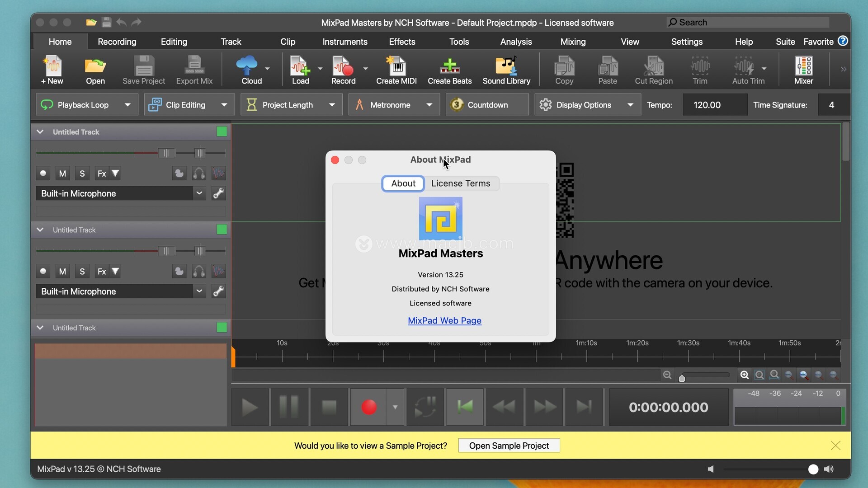Open the Playback Loop dropdown
The image size is (868, 488).
(127, 105)
